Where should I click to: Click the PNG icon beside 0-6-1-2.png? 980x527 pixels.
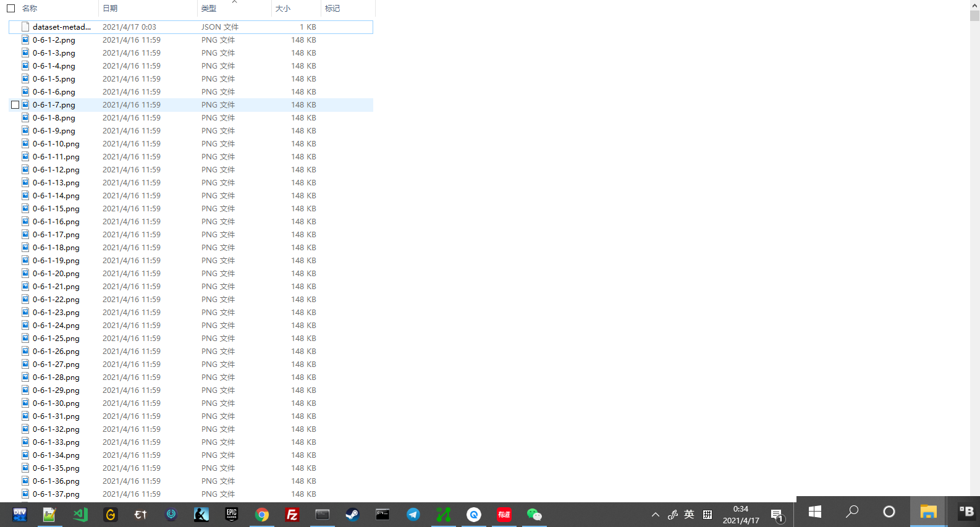click(x=25, y=40)
